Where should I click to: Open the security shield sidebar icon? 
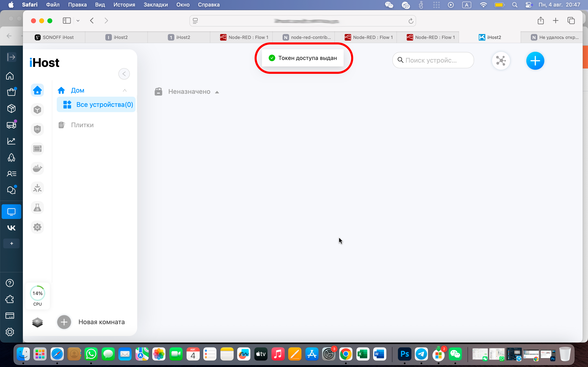point(37,129)
